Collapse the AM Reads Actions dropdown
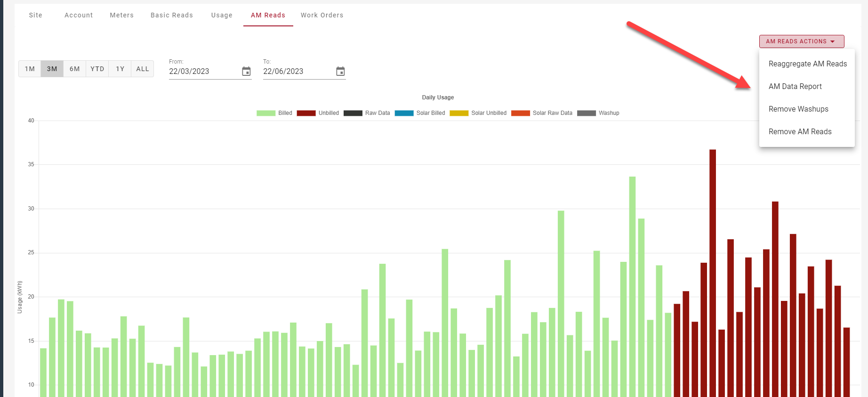868x397 pixels. [801, 41]
